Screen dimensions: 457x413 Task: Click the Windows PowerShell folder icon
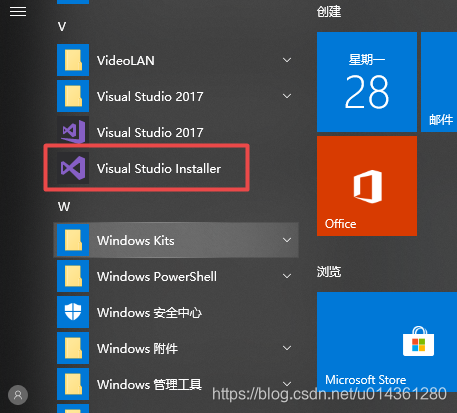(73, 276)
